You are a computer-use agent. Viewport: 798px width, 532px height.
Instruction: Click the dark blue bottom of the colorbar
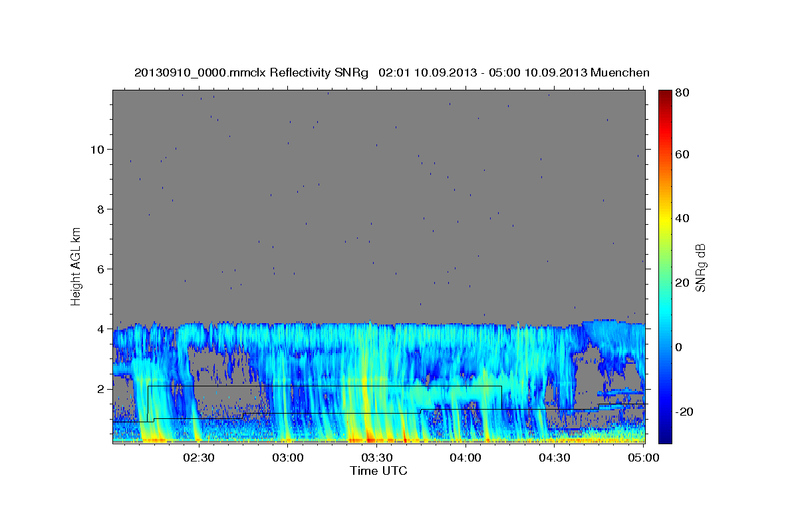[x=665, y=436]
